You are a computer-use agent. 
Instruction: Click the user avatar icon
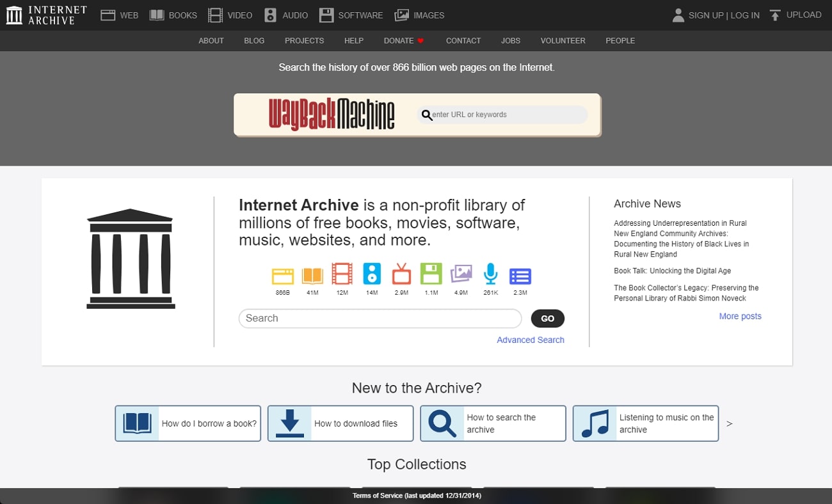point(678,15)
